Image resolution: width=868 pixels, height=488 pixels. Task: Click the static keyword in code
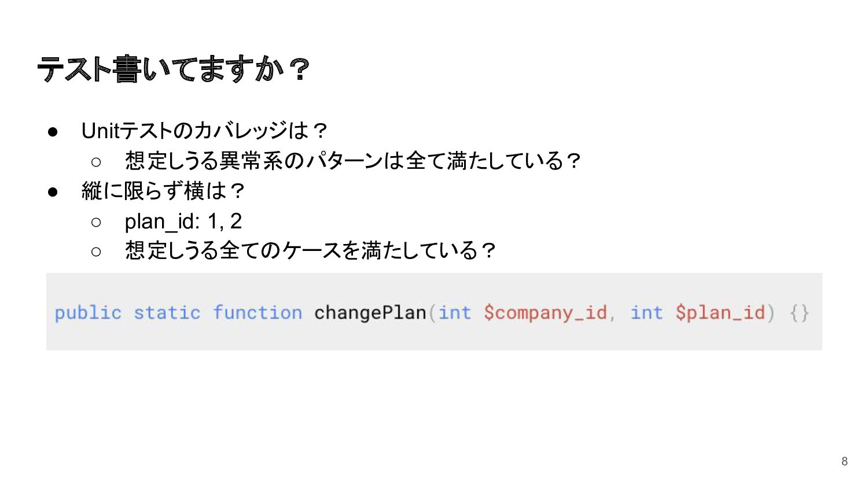pyautogui.click(x=167, y=313)
